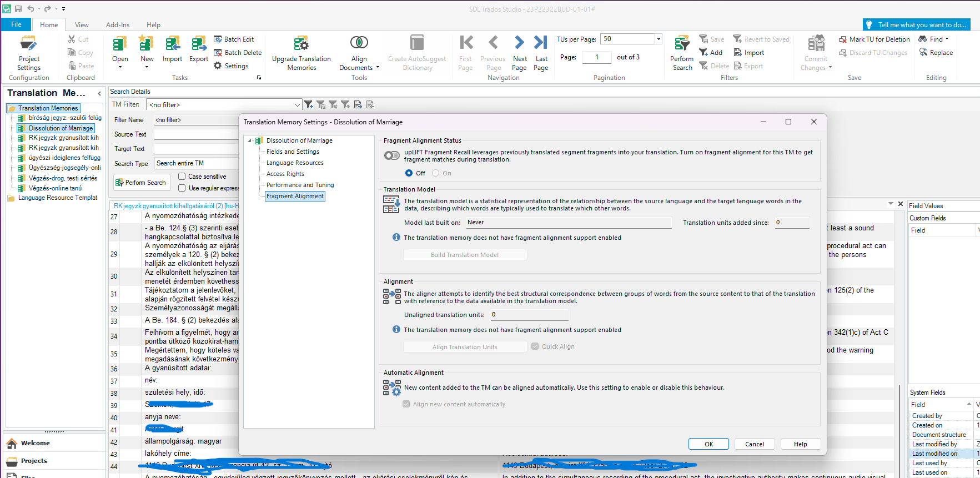Click the New translation memory icon
Image resolution: width=980 pixels, height=478 pixels.
pyautogui.click(x=147, y=44)
